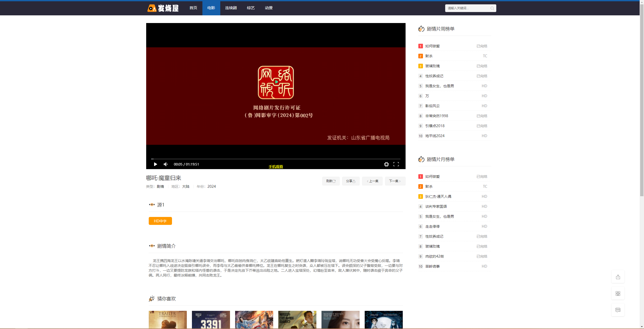This screenshot has height=329, width=644.
Task: Click the 发烧屋 site logo
Action: 163,8
